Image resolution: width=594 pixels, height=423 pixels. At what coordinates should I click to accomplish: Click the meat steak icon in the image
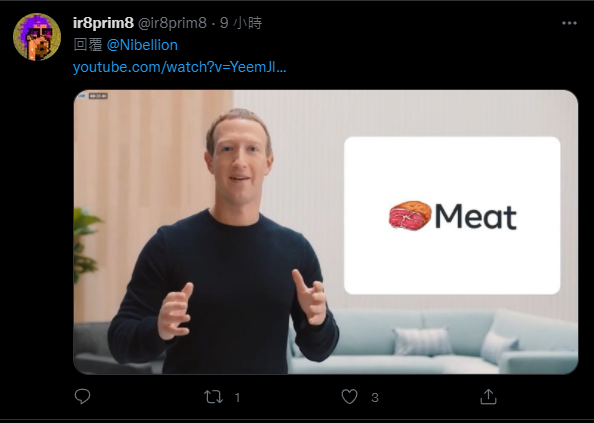pos(410,215)
